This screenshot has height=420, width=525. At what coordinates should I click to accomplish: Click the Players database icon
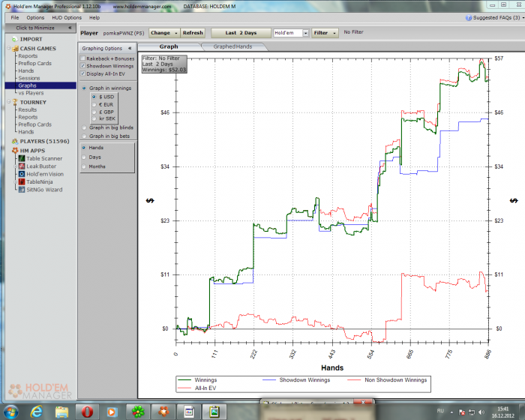pyautogui.click(x=14, y=141)
